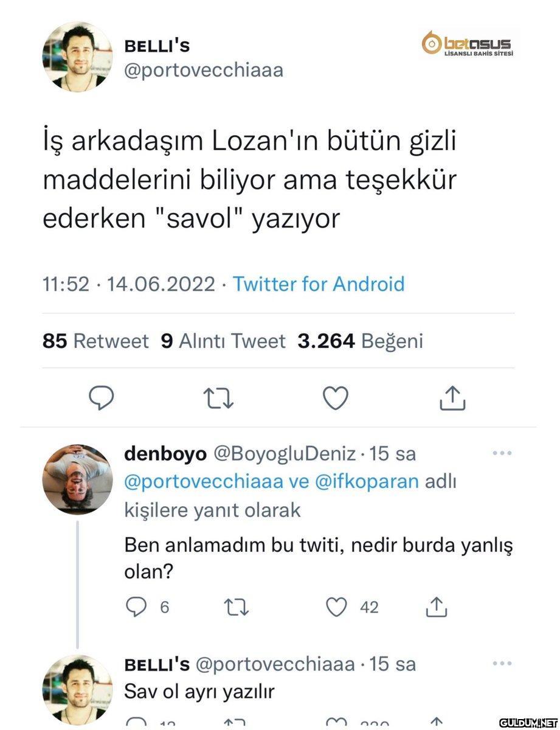View the 9 Alıntı Tweet list
This screenshot has width=560, height=730.
tap(223, 341)
